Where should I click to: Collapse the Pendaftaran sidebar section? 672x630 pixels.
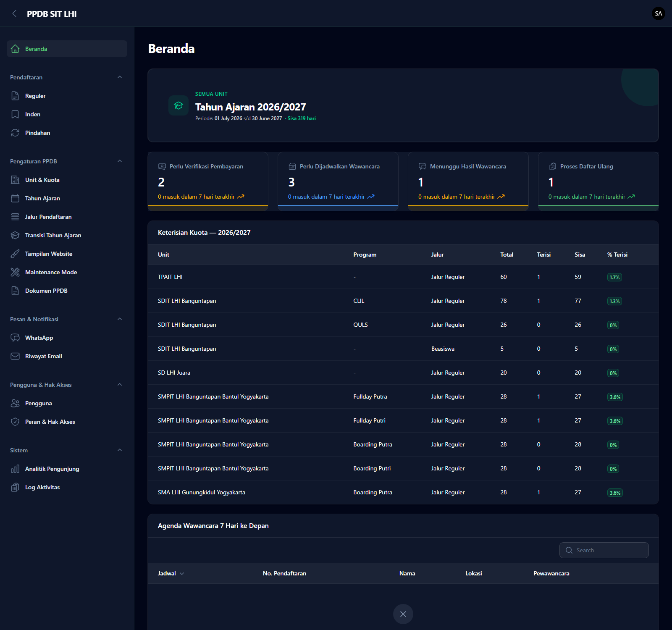coord(120,77)
